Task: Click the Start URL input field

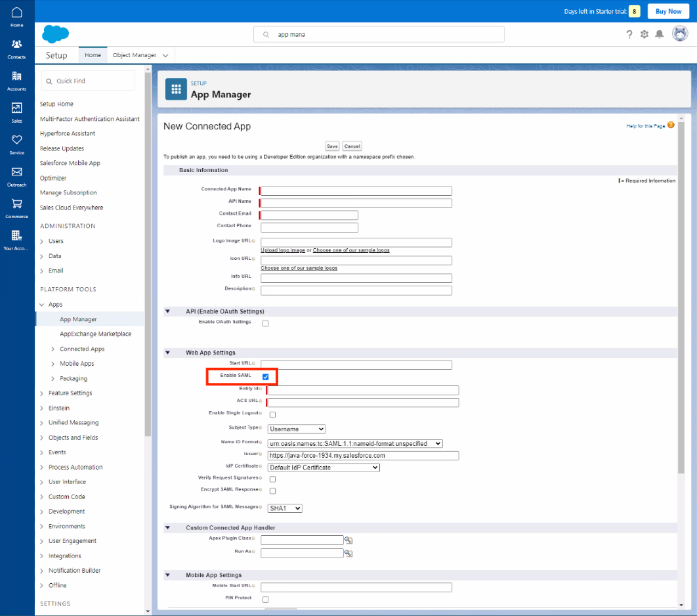Action: [x=356, y=364]
